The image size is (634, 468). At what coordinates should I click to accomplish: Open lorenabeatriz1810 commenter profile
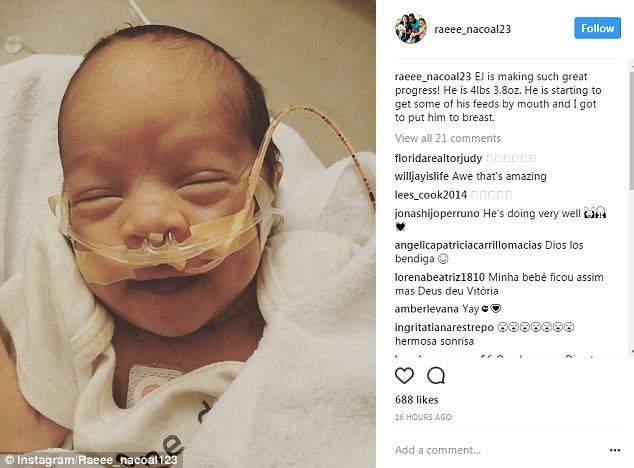click(x=440, y=277)
